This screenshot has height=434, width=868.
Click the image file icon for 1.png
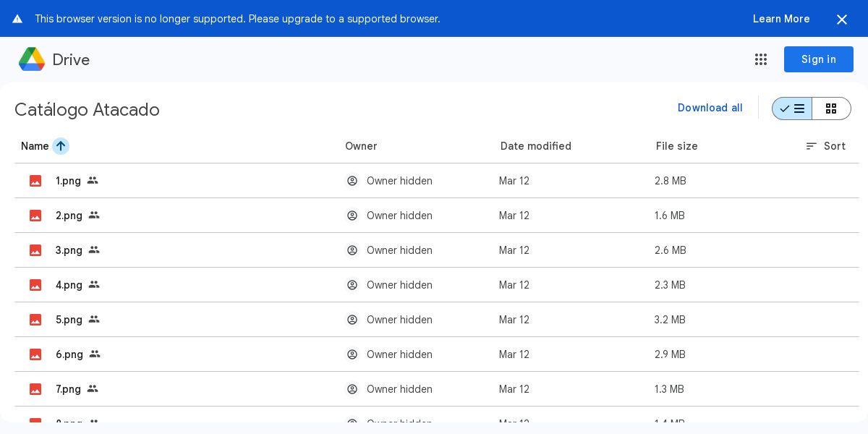click(35, 181)
